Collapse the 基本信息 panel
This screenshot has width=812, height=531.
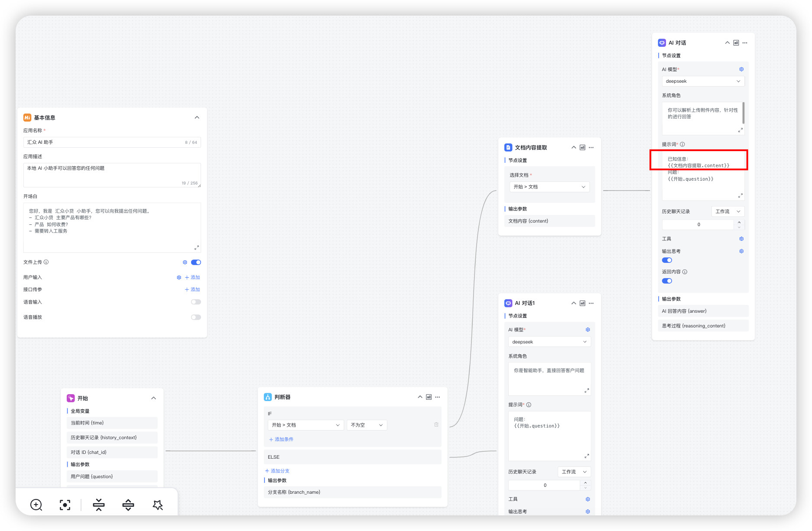tap(197, 118)
